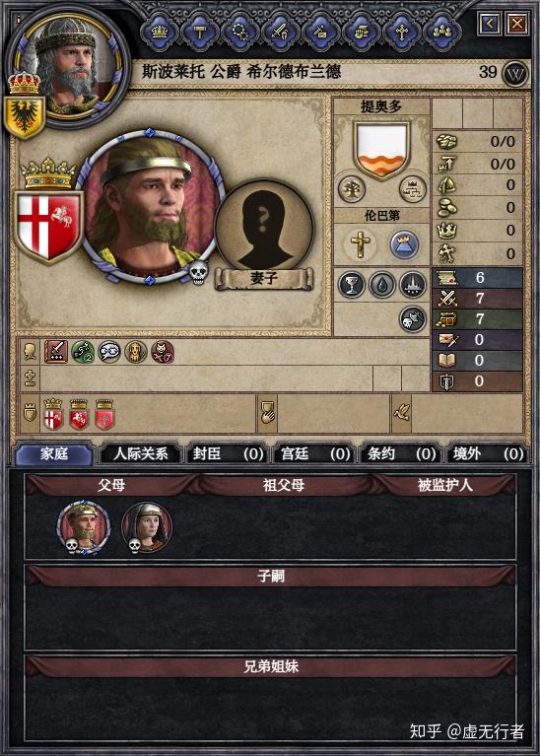540x756 pixels.
Task: Click the Wikipedia W icon
Action: [x=515, y=74]
